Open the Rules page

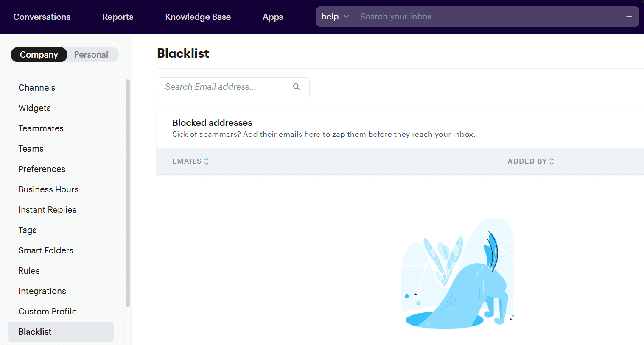tap(29, 271)
